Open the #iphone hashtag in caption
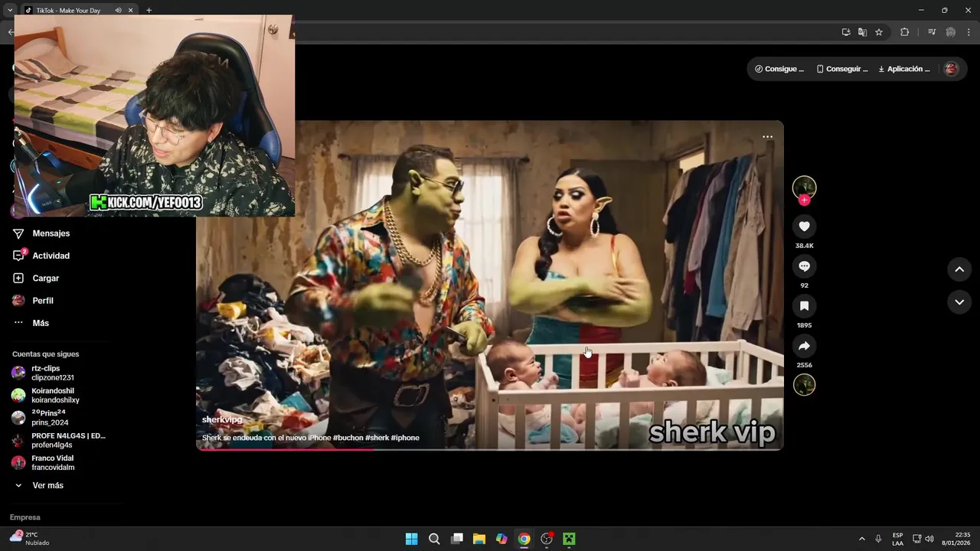 [x=405, y=438]
